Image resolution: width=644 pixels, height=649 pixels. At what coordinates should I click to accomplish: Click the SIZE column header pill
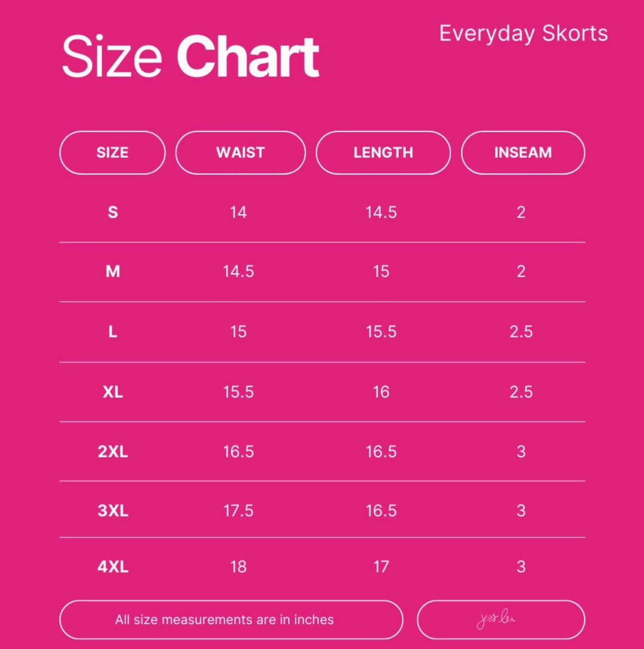(113, 153)
